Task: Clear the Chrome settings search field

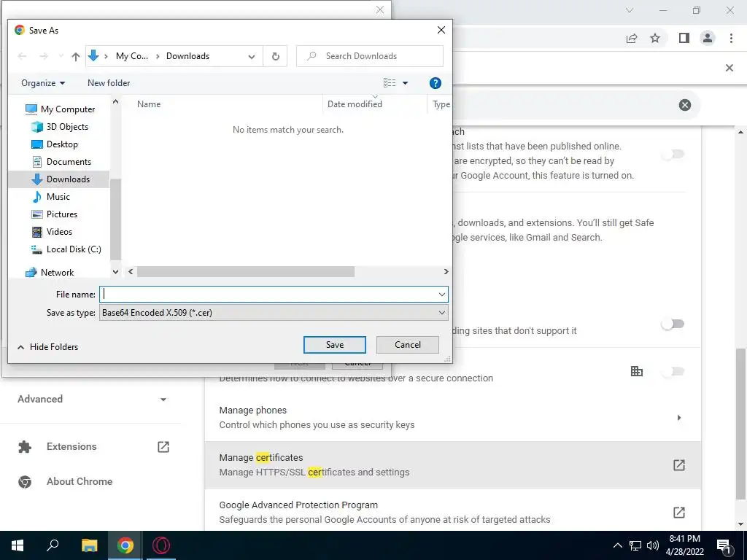Action: coord(684,105)
